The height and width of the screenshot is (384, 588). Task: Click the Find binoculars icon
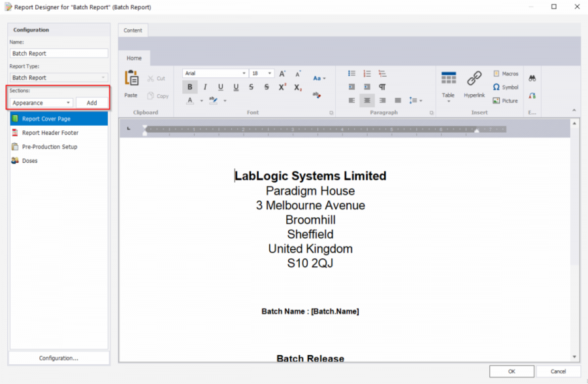tap(532, 79)
